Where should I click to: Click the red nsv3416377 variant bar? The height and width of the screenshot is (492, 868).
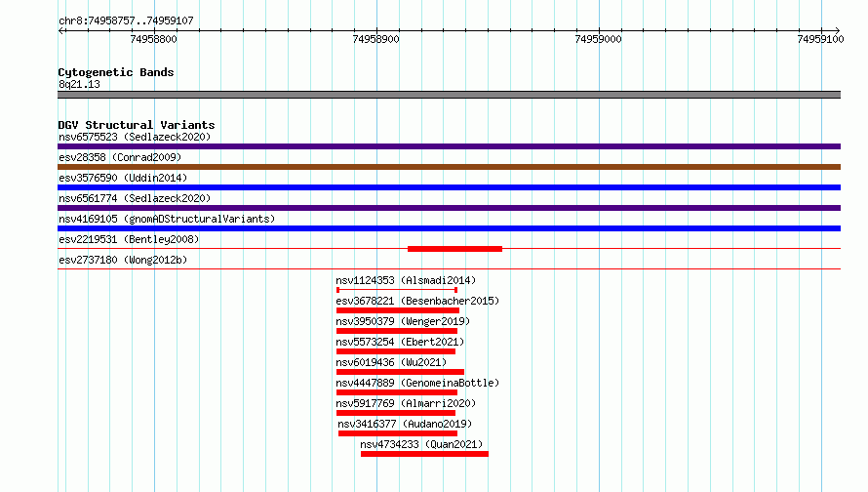398,433
